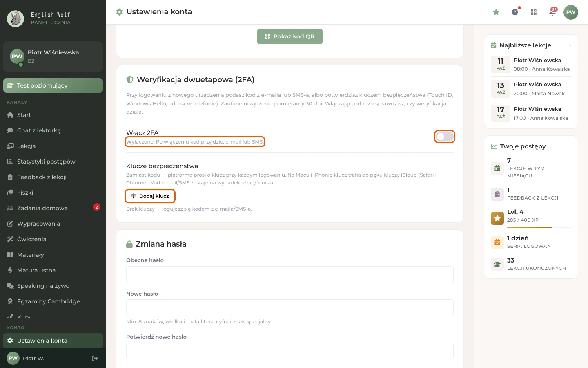The height and width of the screenshot is (368, 588).
Task: Click Dodaj klucz button
Action: pos(150,196)
